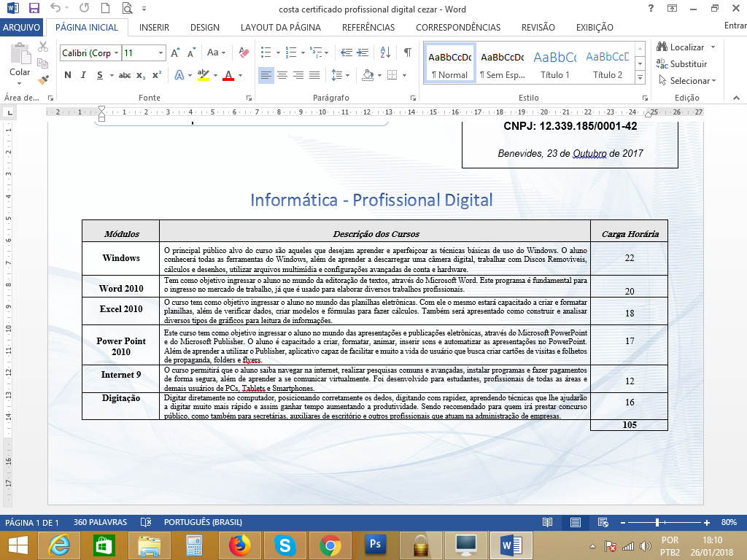
Task: Click the Format Painter brush icon
Action: point(43,79)
